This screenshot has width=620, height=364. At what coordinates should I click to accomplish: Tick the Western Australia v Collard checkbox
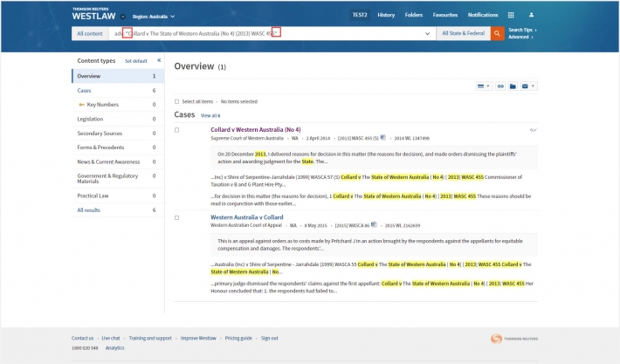(x=176, y=217)
